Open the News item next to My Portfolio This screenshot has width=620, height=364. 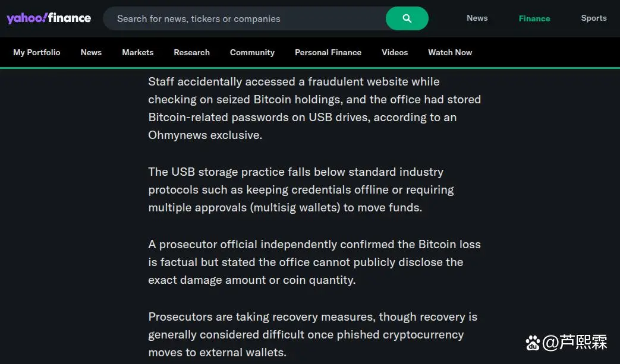[x=91, y=52]
